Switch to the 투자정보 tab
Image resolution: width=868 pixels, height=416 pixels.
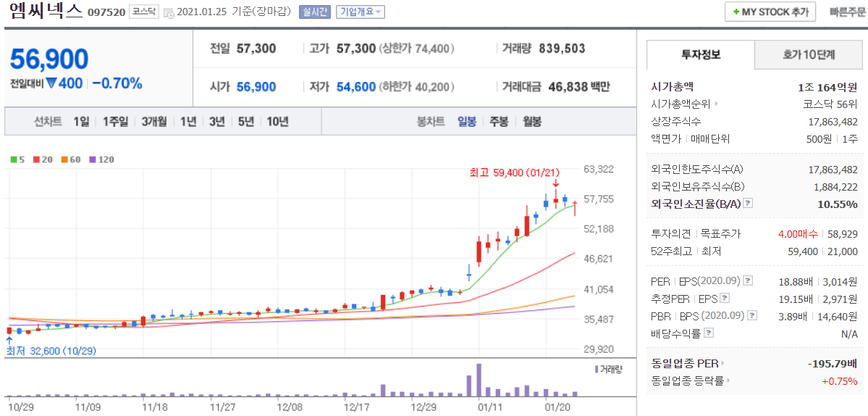(x=700, y=55)
